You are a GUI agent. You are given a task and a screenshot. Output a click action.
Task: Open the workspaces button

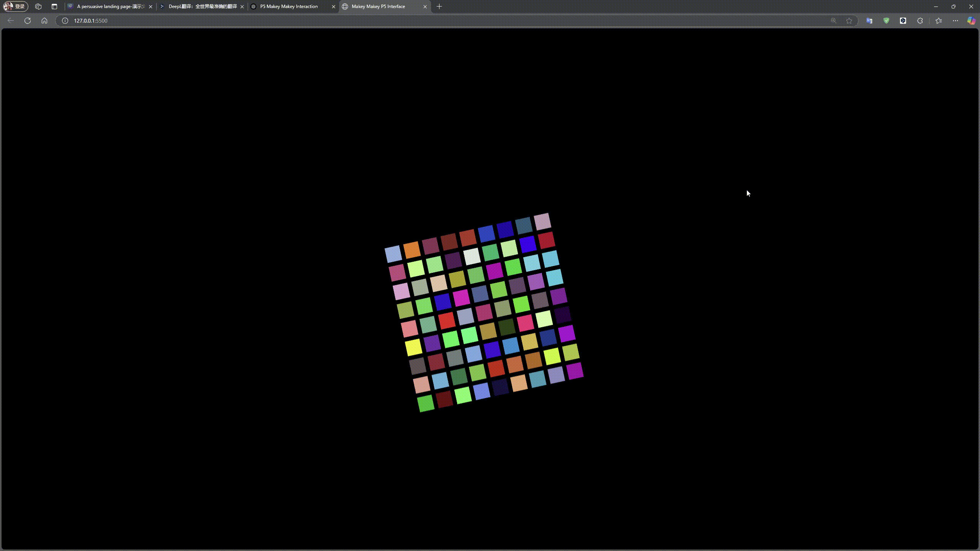click(38, 7)
